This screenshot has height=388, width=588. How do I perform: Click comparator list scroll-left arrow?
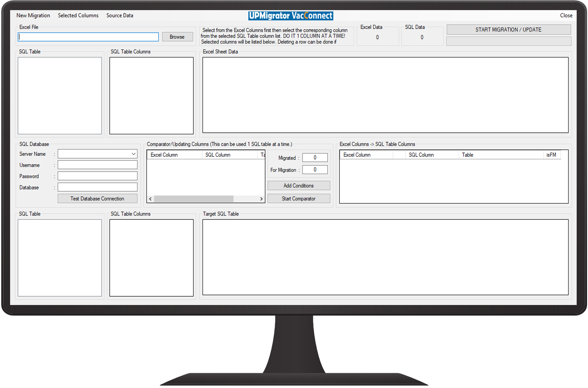150,199
